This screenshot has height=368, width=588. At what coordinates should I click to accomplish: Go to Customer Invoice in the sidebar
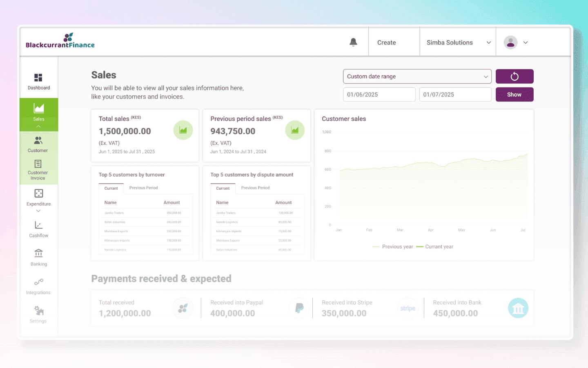(x=38, y=170)
